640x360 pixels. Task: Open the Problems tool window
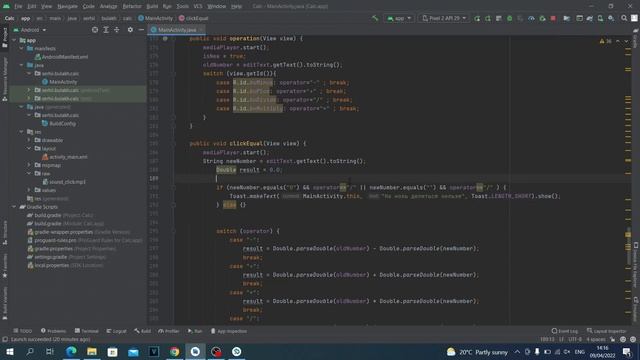tap(53, 331)
